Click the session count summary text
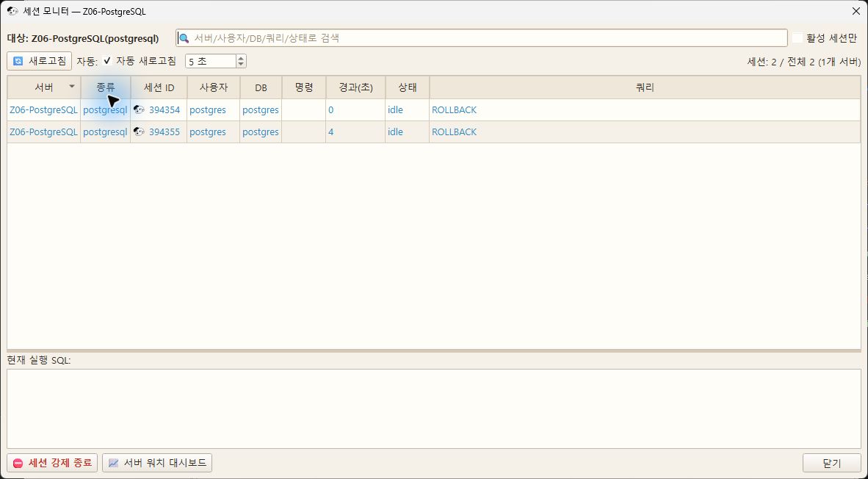The height and width of the screenshot is (479, 868). tap(804, 62)
